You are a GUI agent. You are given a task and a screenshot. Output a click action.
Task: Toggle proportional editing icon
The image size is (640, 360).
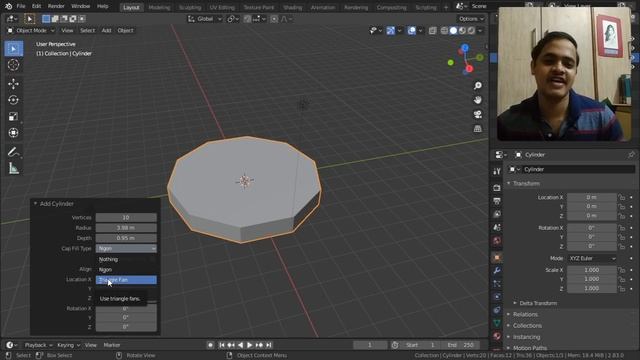(x=274, y=19)
